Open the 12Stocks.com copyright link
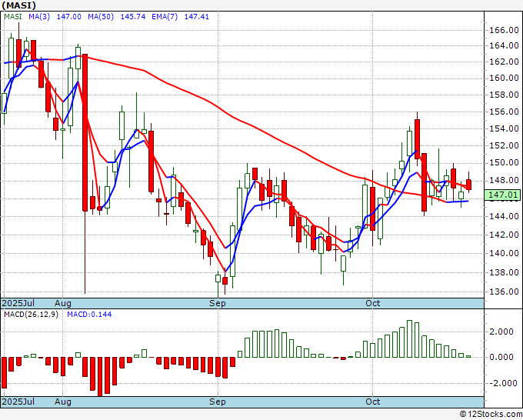The height and width of the screenshot is (420, 523). [491, 414]
